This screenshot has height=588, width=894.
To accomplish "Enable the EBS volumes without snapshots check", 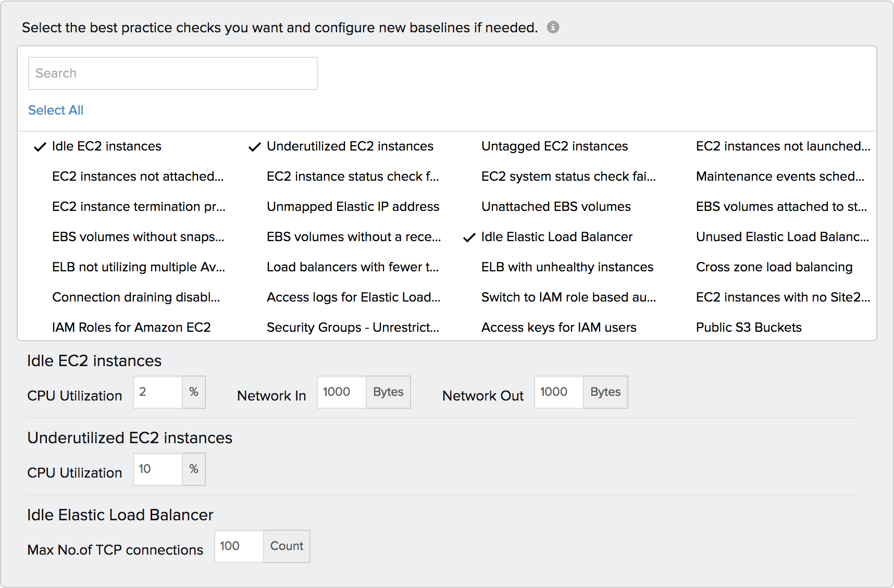I will [138, 237].
